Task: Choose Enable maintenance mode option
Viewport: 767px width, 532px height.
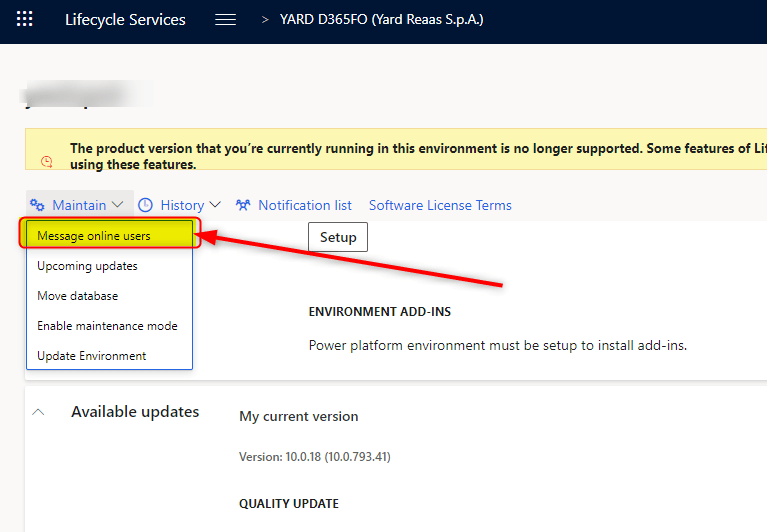Action: coord(107,326)
